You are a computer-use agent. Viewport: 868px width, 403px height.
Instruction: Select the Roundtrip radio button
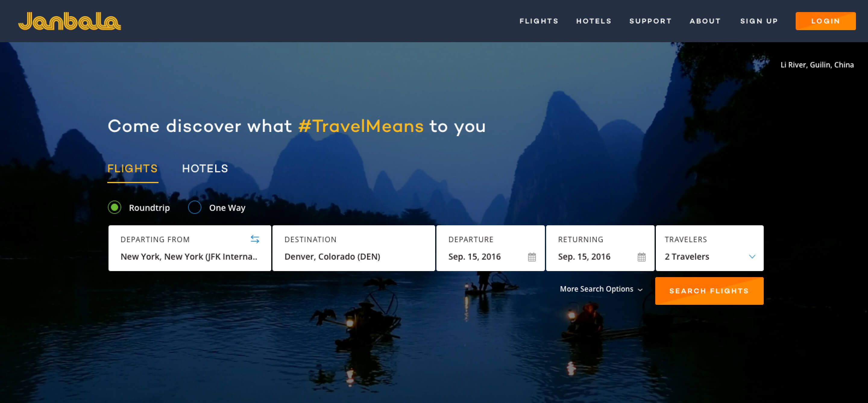click(115, 208)
